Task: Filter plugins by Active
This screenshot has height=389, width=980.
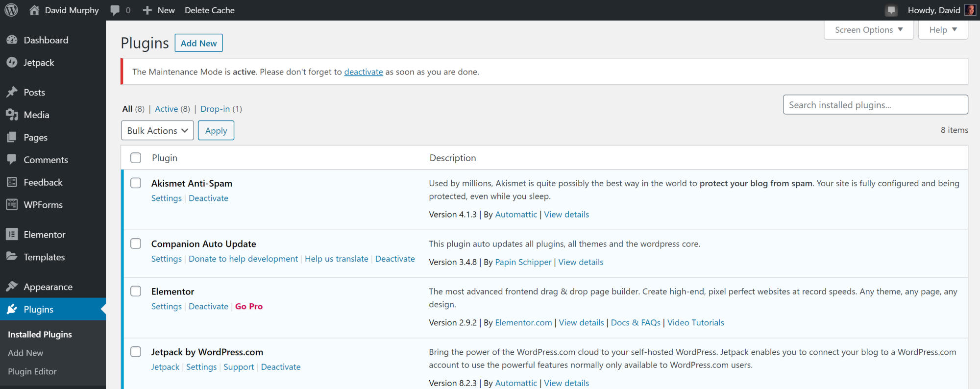Action: (x=166, y=109)
